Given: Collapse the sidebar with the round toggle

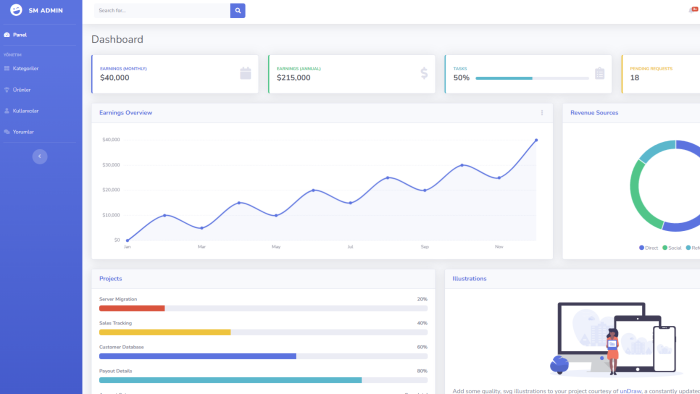Looking at the screenshot, I should coord(40,156).
